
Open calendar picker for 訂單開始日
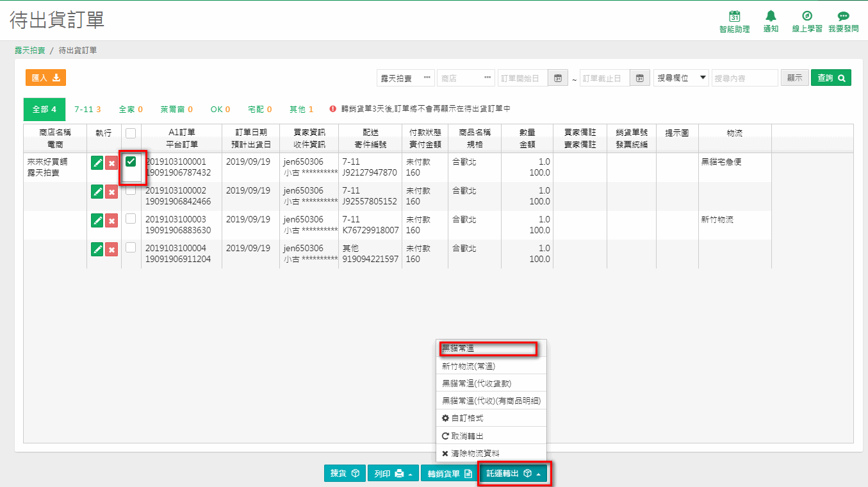coord(558,78)
